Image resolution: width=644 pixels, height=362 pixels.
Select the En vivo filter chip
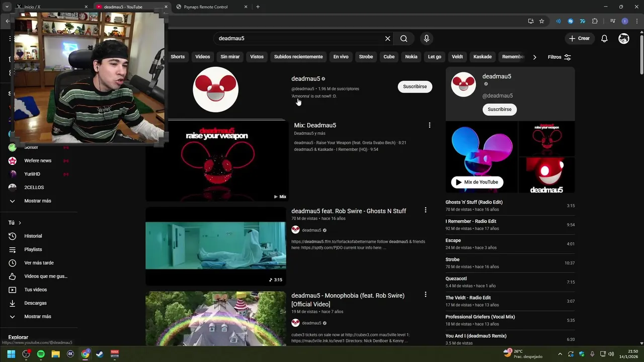click(x=341, y=57)
